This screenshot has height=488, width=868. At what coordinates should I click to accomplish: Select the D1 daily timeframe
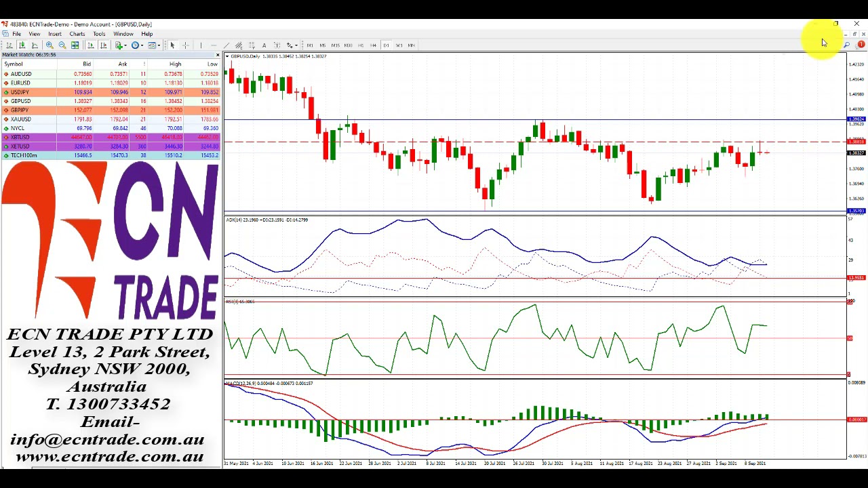(386, 45)
